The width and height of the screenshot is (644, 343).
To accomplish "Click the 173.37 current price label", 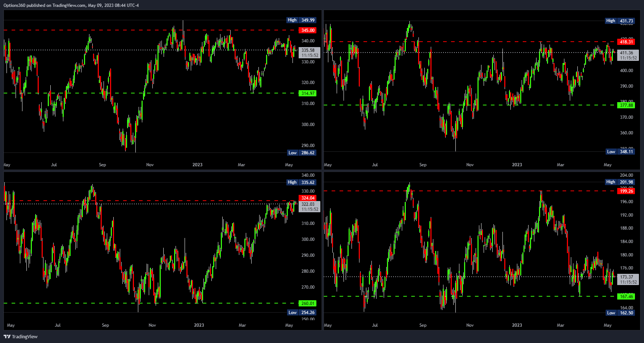I will click(628, 280).
